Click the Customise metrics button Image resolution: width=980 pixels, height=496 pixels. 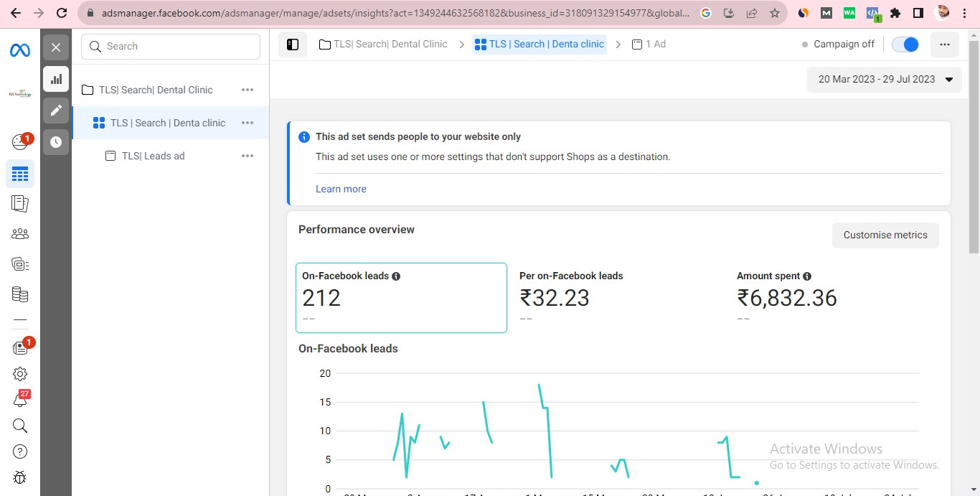(885, 235)
